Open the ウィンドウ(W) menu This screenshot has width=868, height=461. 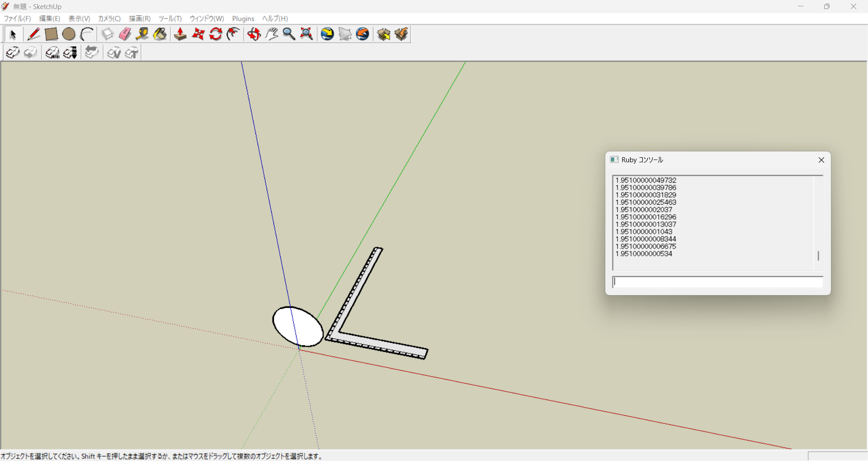[207, 19]
